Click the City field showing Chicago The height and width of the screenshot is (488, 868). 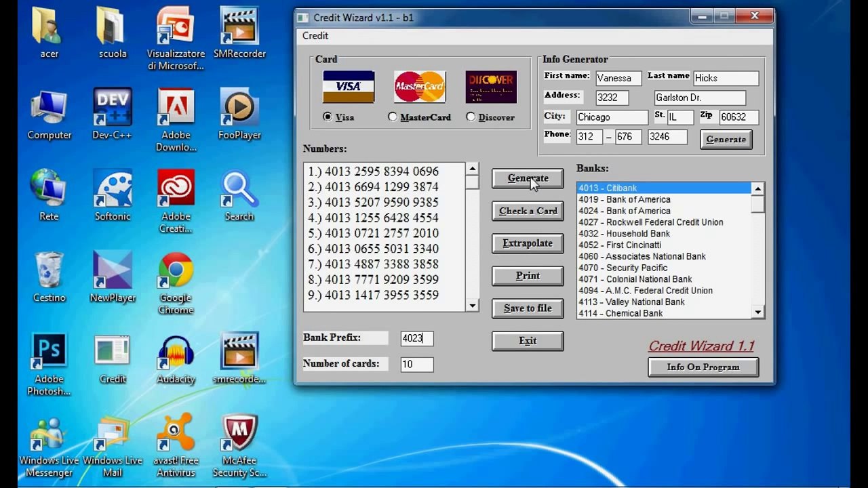[612, 117]
